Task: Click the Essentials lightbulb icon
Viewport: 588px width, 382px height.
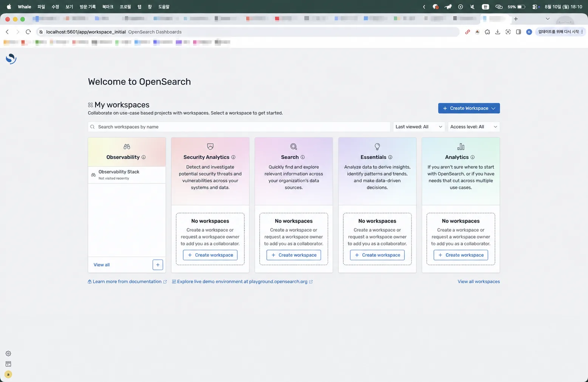Action: [377, 147]
